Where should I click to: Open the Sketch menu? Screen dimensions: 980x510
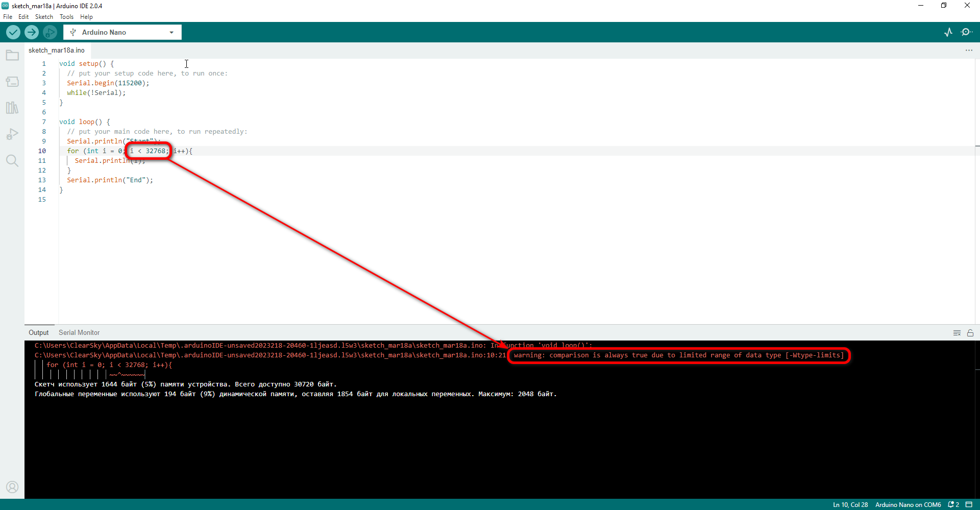pyautogui.click(x=44, y=17)
